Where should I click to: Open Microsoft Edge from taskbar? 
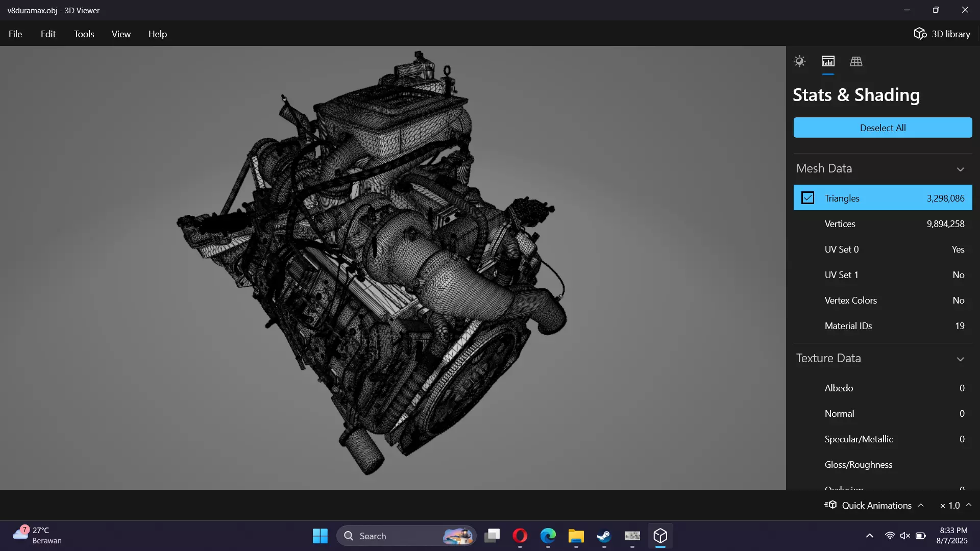click(548, 536)
